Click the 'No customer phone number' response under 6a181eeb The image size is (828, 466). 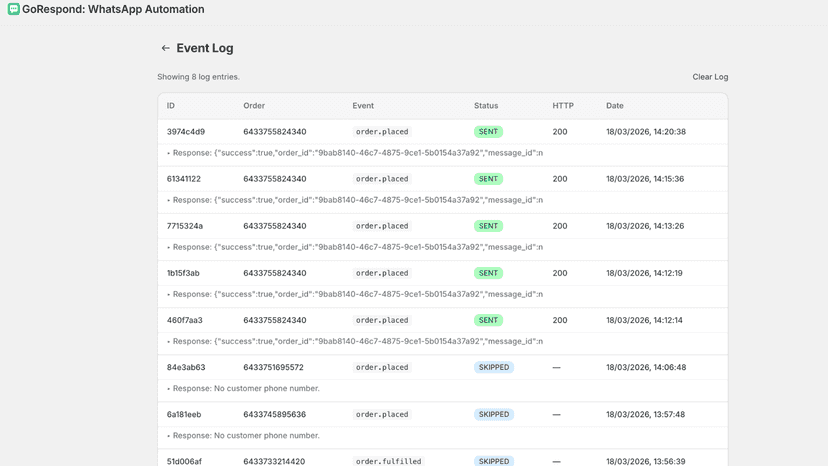pos(243,435)
